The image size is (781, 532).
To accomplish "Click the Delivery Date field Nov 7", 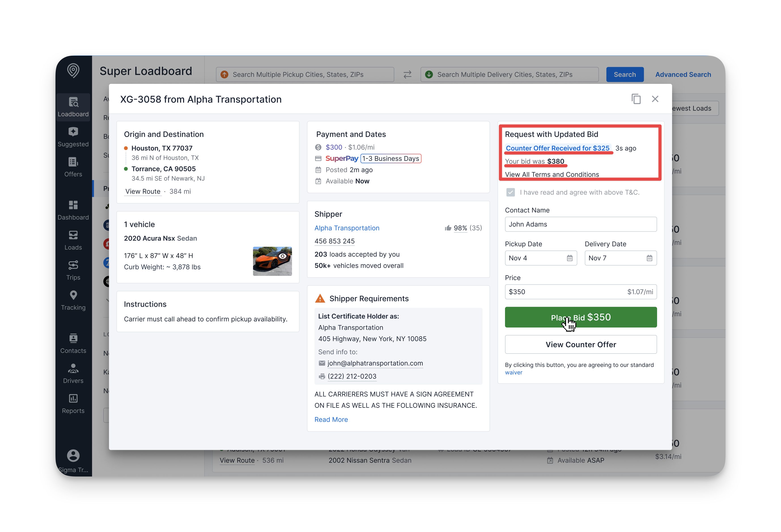I will (620, 258).
